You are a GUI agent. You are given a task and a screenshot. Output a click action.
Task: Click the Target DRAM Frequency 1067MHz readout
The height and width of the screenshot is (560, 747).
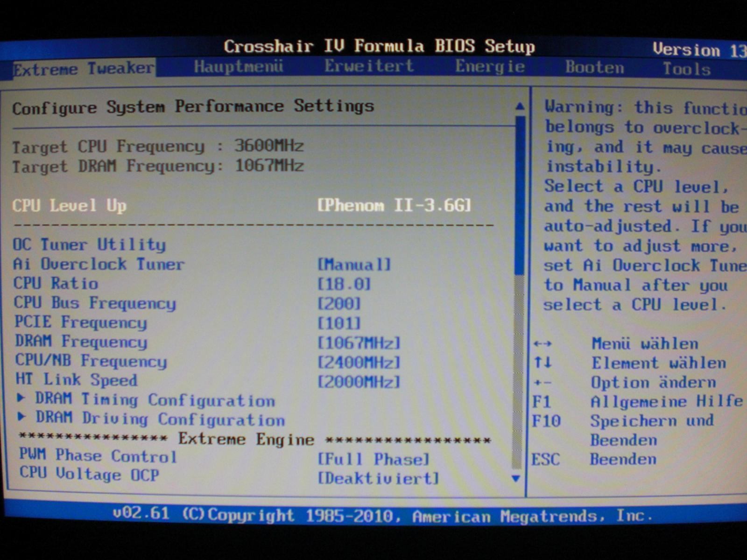click(x=158, y=166)
